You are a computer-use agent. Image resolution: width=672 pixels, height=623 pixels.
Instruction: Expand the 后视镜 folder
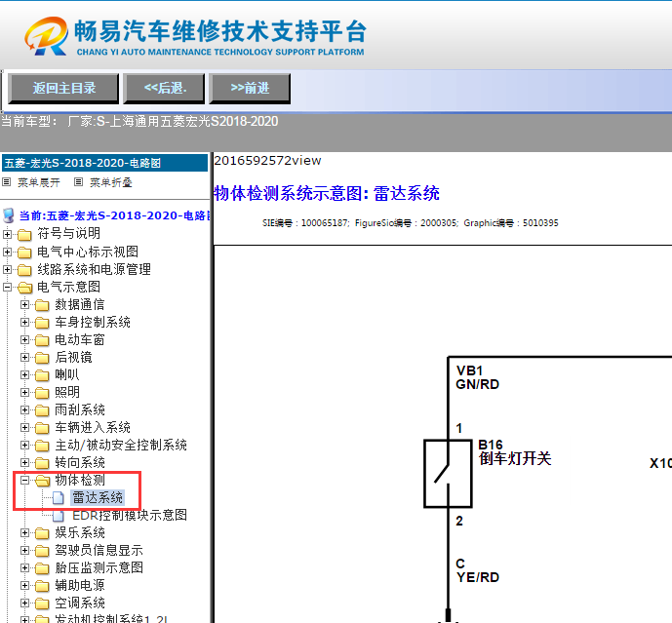[24, 358]
